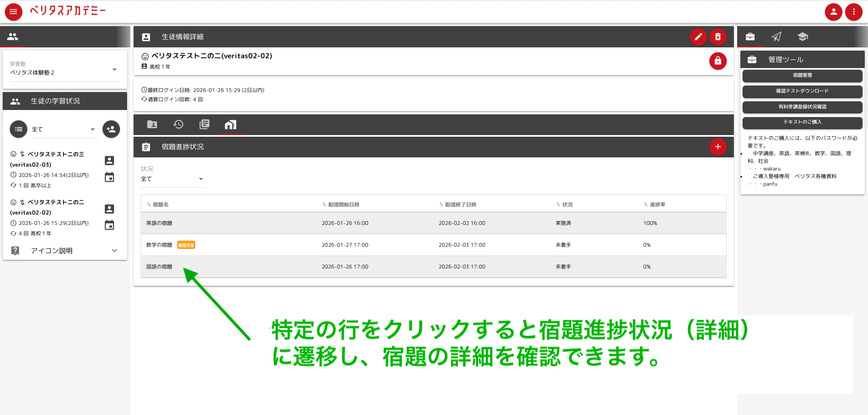Click the 生徒の学習状況 panel header

click(65, 101)
